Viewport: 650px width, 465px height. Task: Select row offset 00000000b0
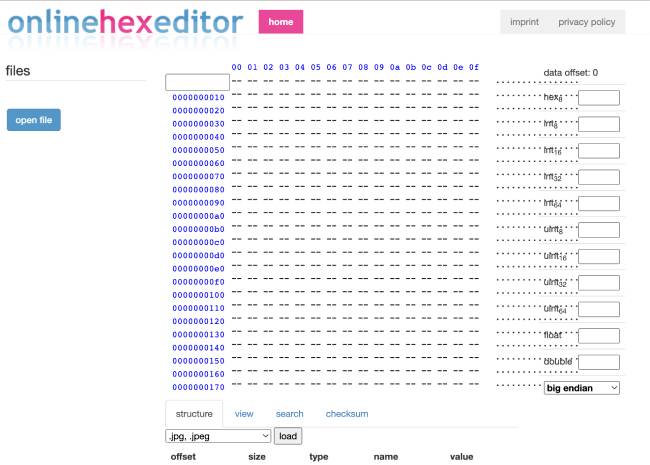(x=198, y=229)
